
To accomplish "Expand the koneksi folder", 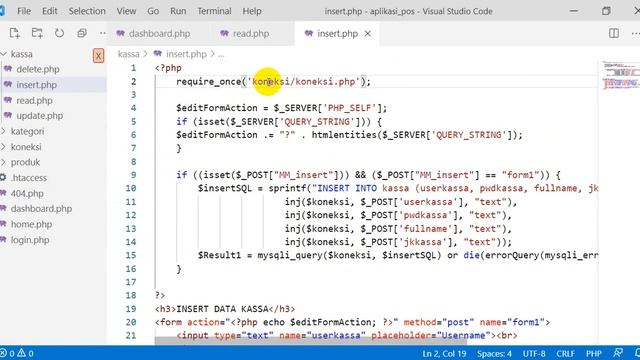I will pyautogui.click(x=3, y=147).
